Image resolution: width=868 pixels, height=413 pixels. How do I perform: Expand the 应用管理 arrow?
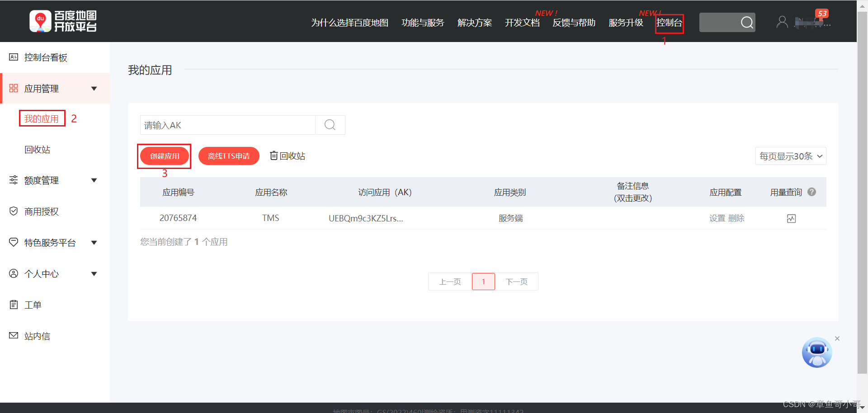pos(94,89)
